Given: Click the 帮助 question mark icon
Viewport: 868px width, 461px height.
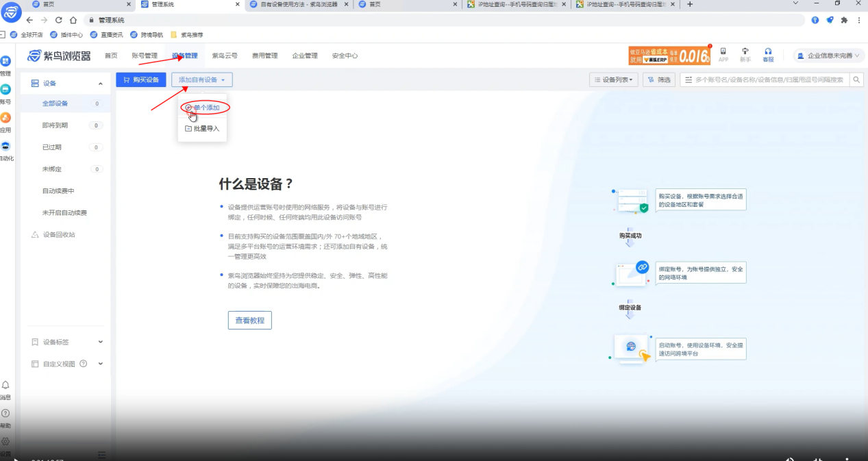Looking at the screenshot, I should click(5, 414).
